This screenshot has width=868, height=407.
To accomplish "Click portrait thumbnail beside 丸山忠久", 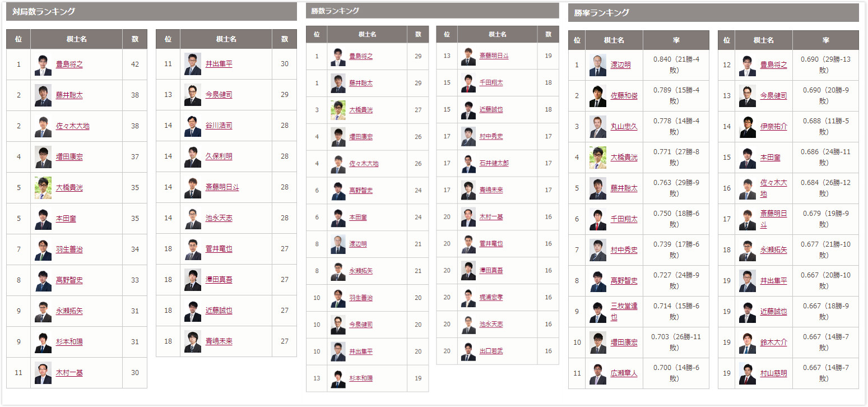I will [598, 127].
